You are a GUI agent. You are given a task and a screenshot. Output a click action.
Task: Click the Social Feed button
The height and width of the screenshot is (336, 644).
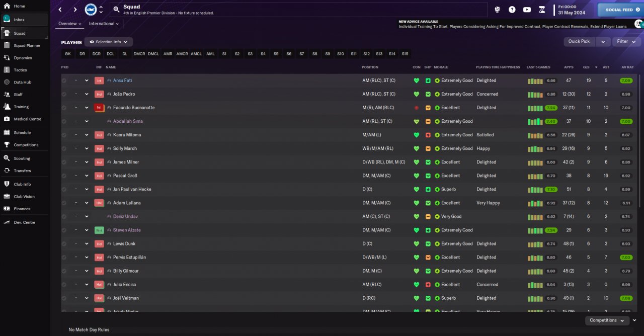point(620,10)
